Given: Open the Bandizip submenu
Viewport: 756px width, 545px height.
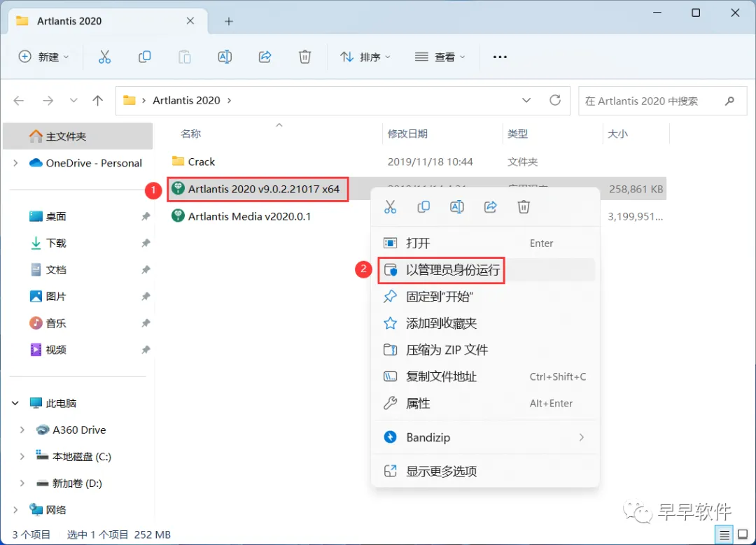Looking at the screenshot, I should (x=486, y=437).
